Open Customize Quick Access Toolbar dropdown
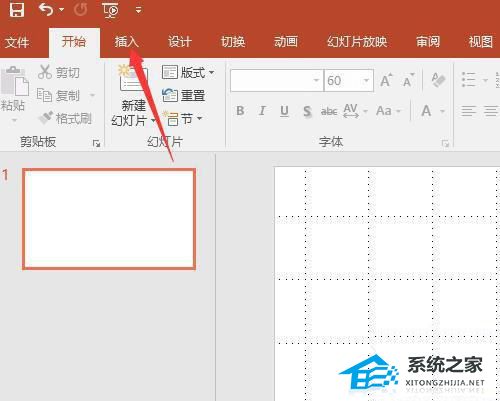500x401 pixels. [x=138, y=10]
